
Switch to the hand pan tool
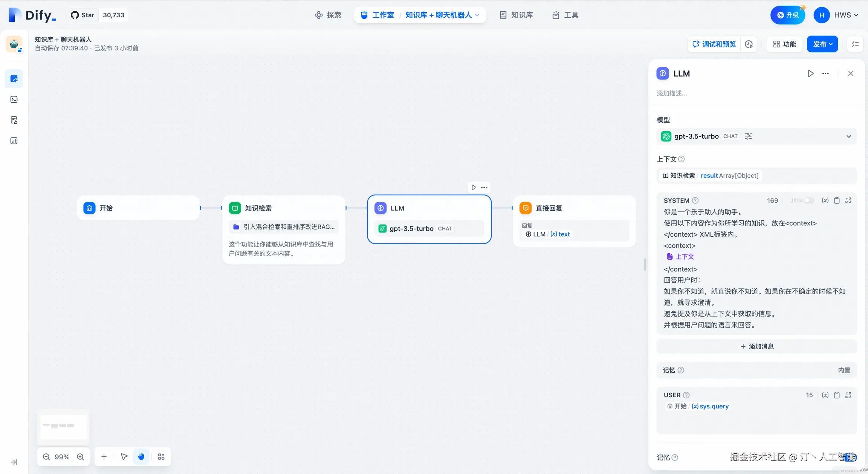(x=141, y=456)
